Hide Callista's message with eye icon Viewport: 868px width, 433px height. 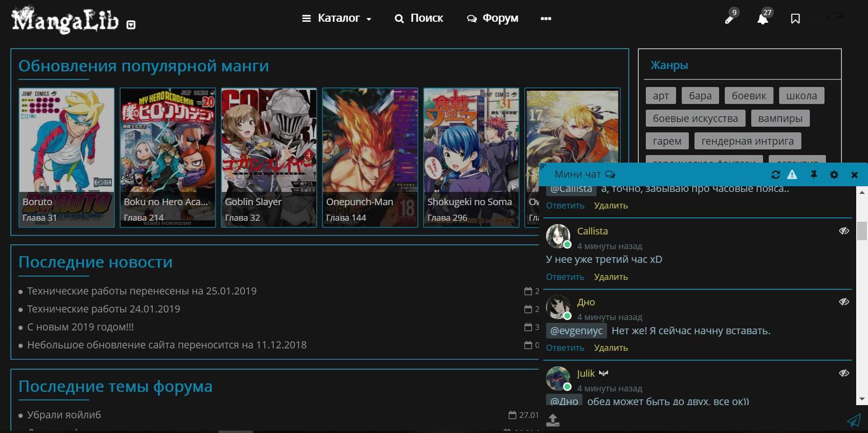pos(844,231)
